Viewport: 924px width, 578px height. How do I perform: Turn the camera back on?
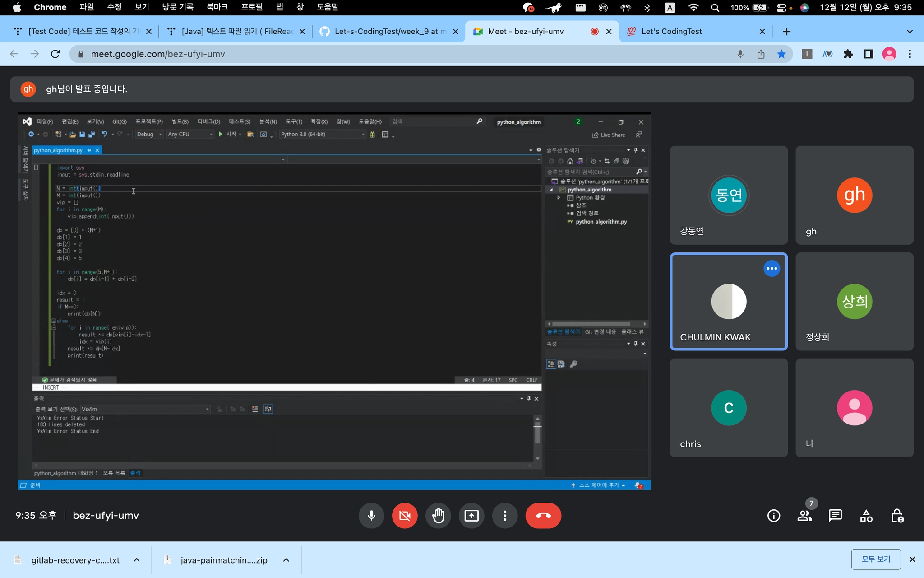click(405, 515)
